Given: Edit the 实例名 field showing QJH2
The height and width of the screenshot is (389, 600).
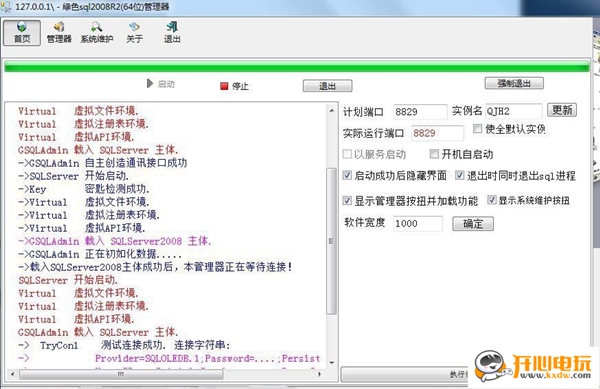Looking at the screenshot, I should click(x=514, y=111).
